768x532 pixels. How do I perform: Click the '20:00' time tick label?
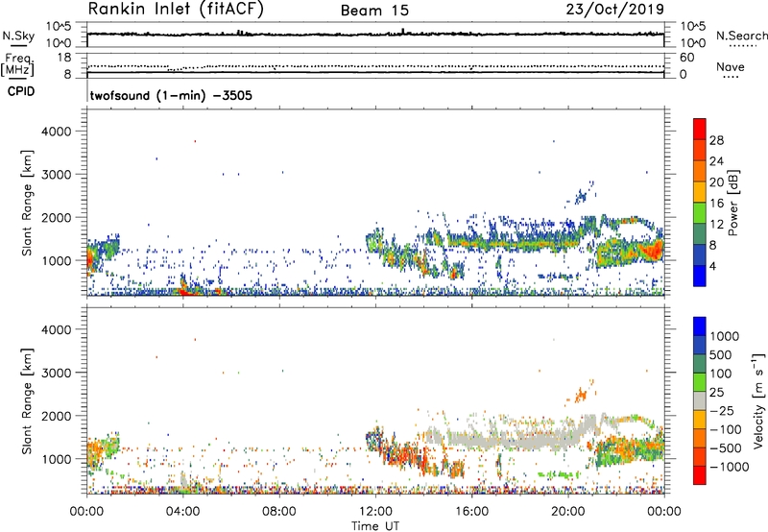click(567, 512)
